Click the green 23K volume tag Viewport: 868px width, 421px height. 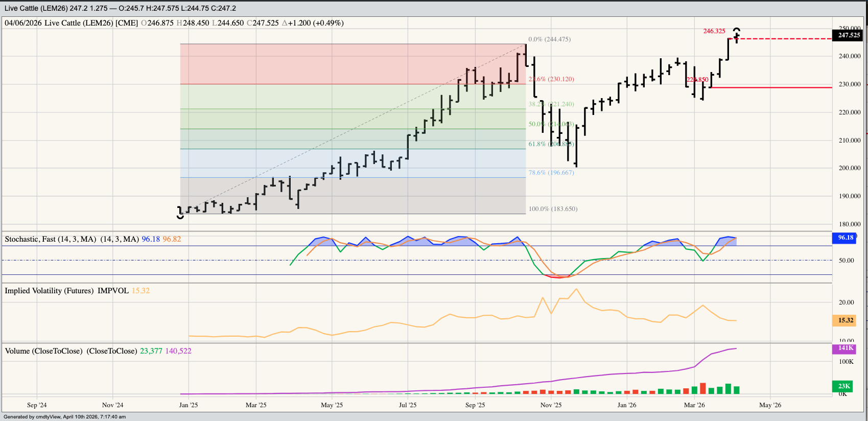coord(844,386)
